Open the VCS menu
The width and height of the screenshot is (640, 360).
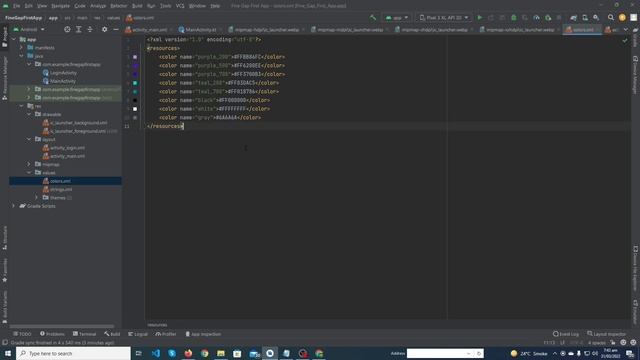[180, 6]
